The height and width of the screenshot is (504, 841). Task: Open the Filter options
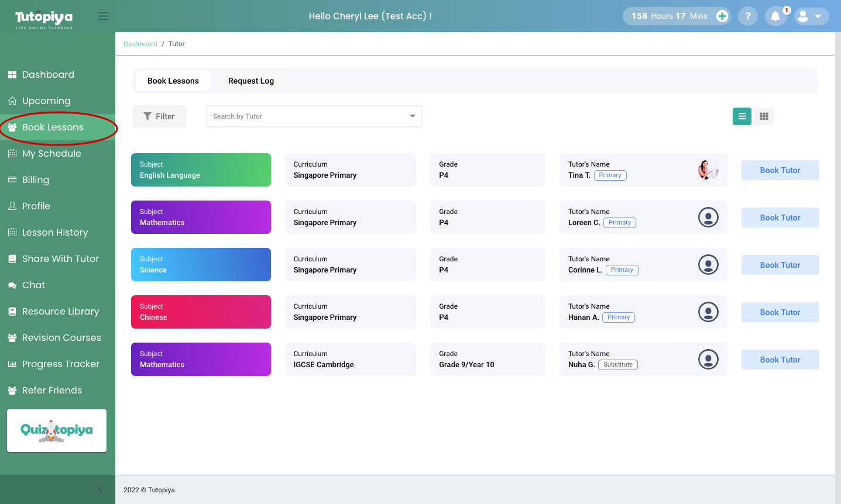tap(159, 116)
